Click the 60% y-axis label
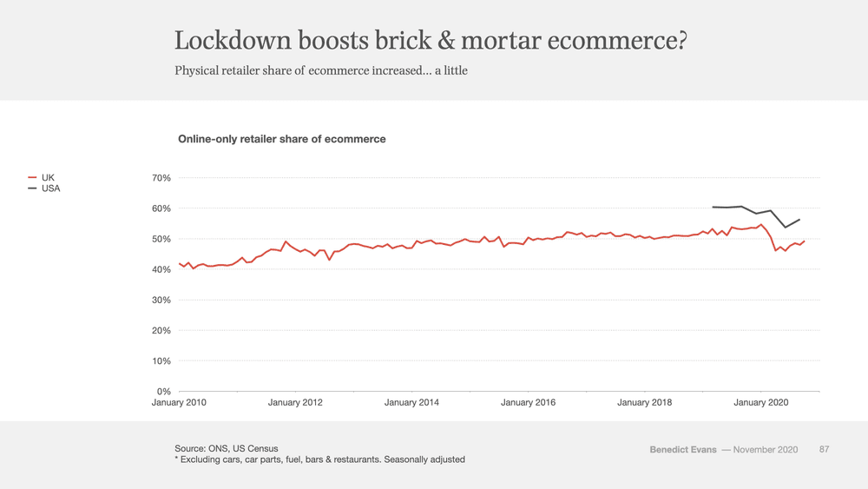Screen dimensions: 868x489 (x=161, y=208)
